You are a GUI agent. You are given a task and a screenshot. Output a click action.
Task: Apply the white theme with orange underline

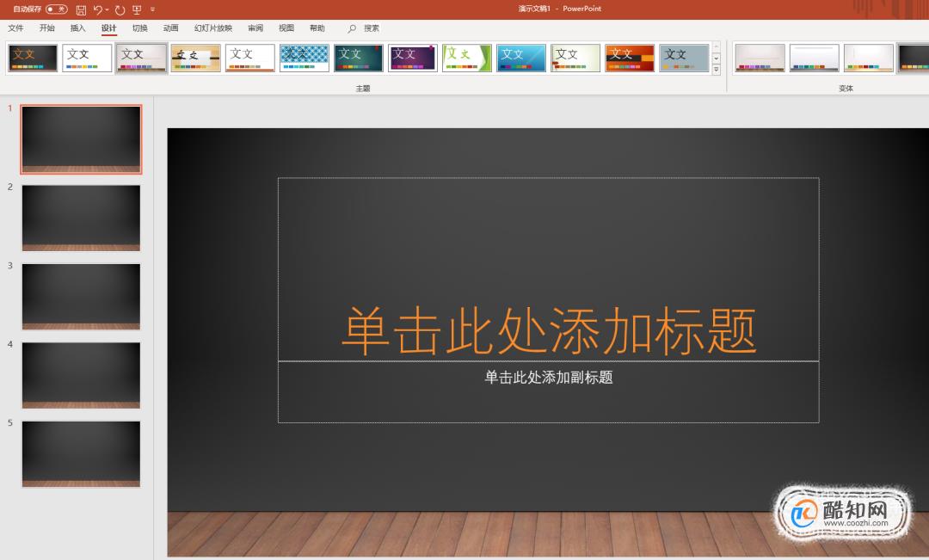(250, 58)
